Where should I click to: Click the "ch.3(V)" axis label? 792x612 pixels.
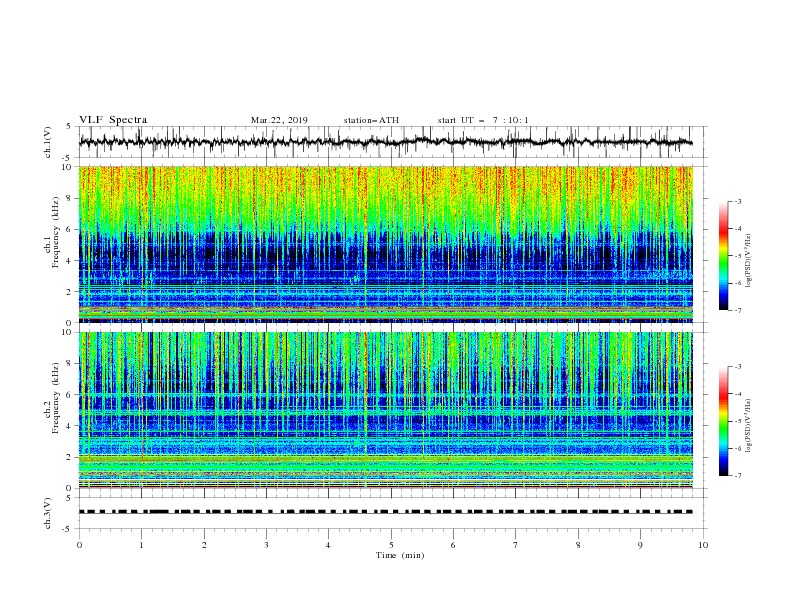tap(48, 513)
